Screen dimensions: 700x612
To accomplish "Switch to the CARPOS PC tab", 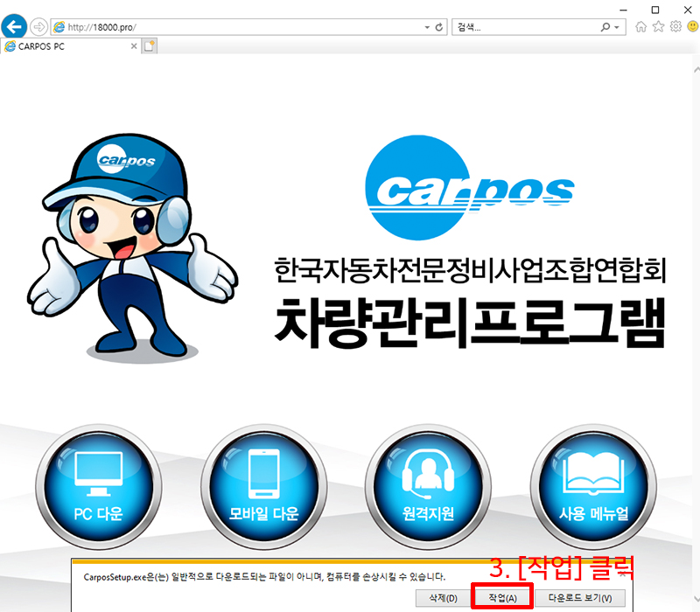I will tap(70, 46).
